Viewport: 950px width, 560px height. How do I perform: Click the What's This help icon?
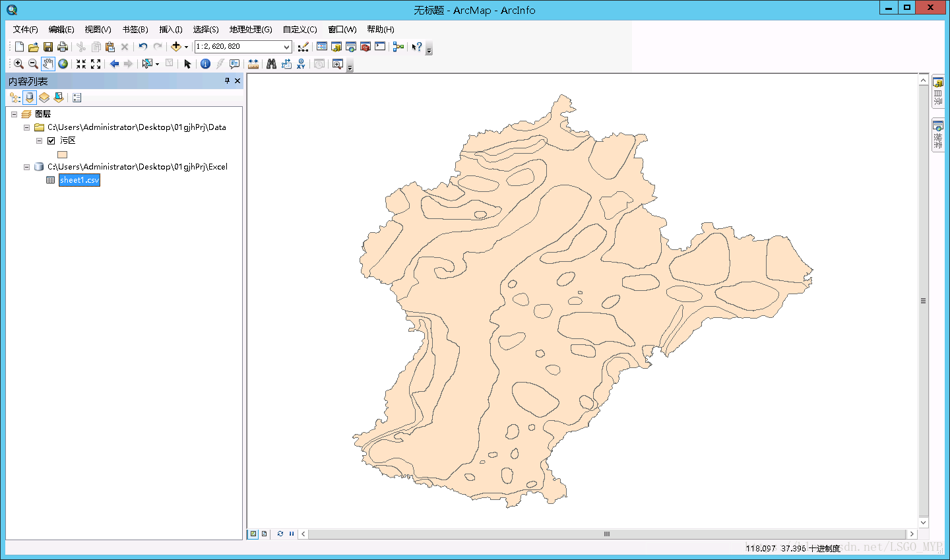pyautogui.click(x=417, y=47)
